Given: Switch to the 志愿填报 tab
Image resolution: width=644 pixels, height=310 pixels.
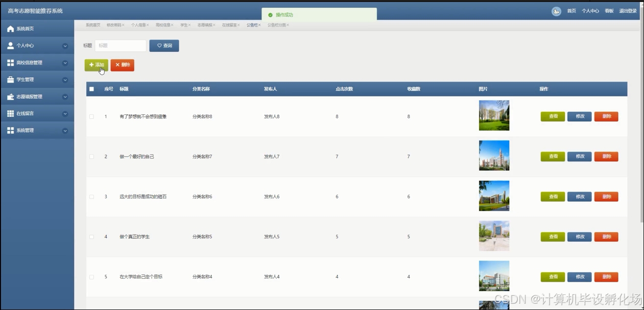Looking at the screenshot, I should tap(205, 25).
